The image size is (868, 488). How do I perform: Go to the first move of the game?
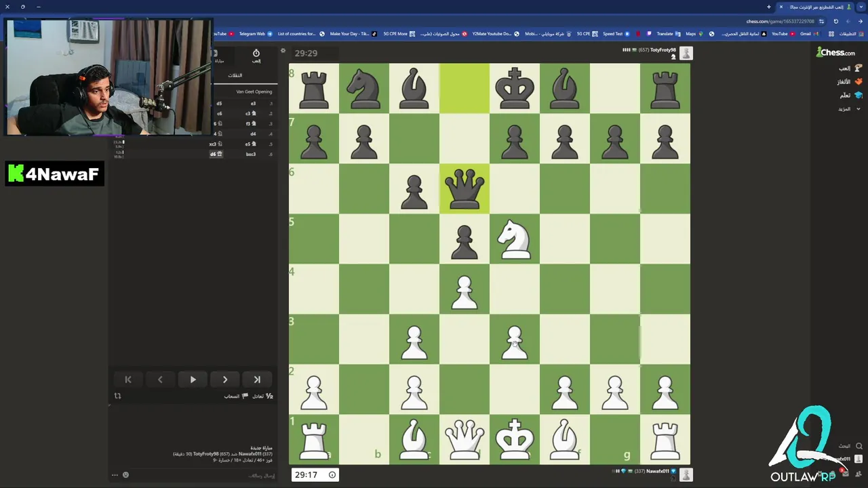[x=128, y=380]
